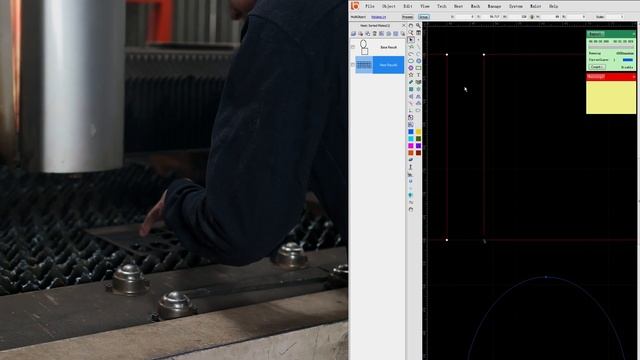This screenshot has width=640, height=360.
Task: Pick the cyan layer color swatch
Action: [x=411, y=139]
